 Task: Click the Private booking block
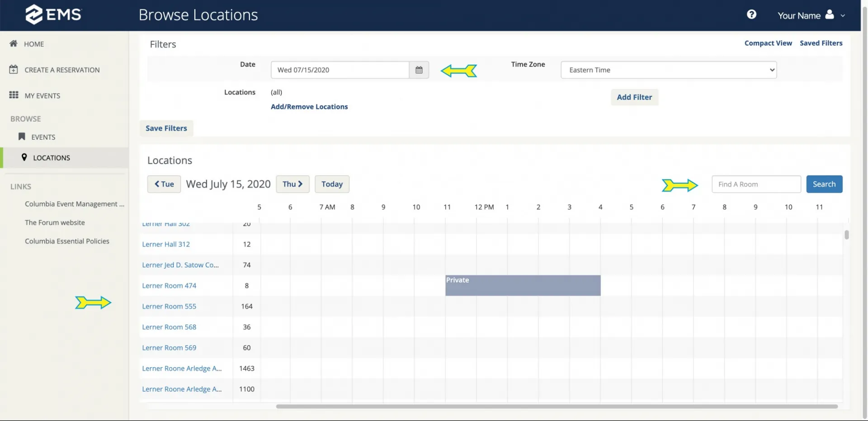(523, 285)
